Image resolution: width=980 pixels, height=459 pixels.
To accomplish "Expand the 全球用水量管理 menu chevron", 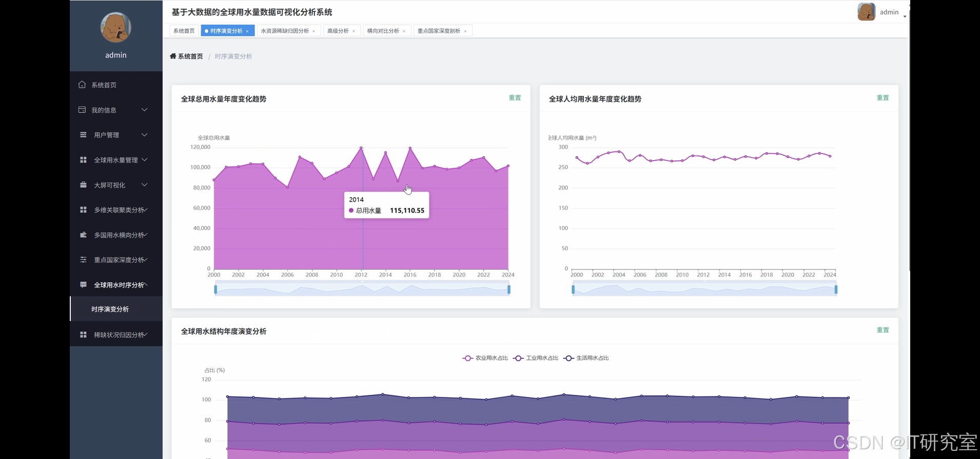I will [144, 160].
